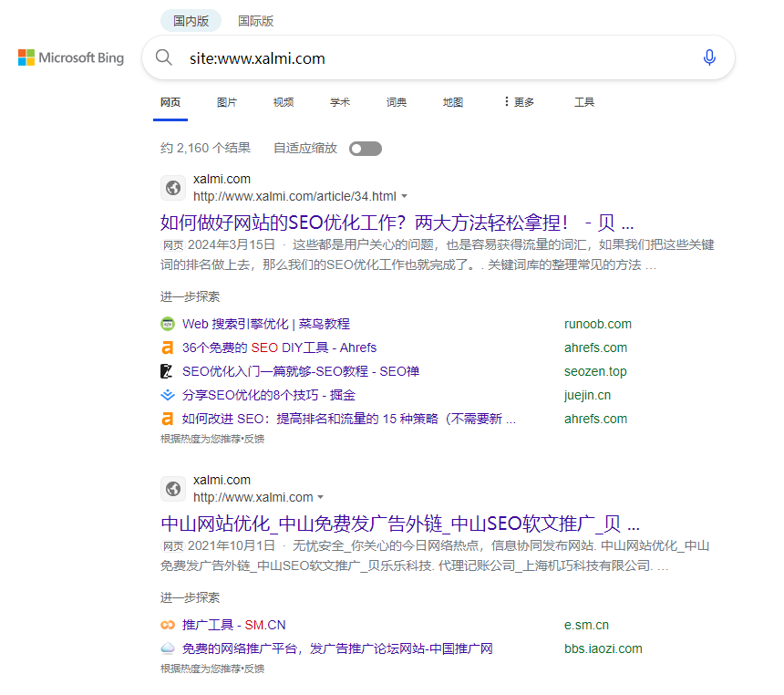Toggle the 自适应缩放 switch
The height and width of the screenshot is (695, 784).
(366, 149)
